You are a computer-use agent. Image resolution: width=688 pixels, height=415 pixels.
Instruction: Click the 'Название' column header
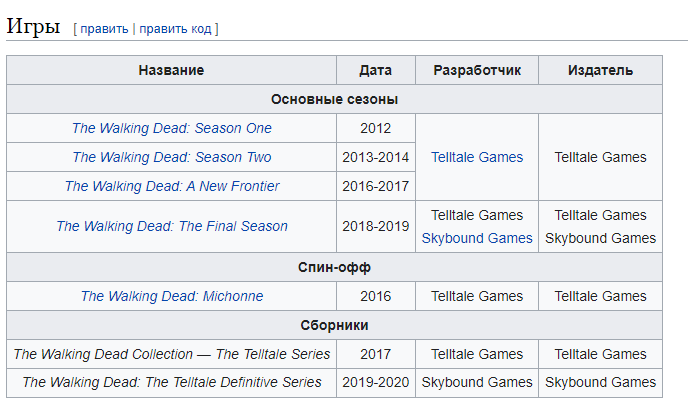click(x=172, y=70)
